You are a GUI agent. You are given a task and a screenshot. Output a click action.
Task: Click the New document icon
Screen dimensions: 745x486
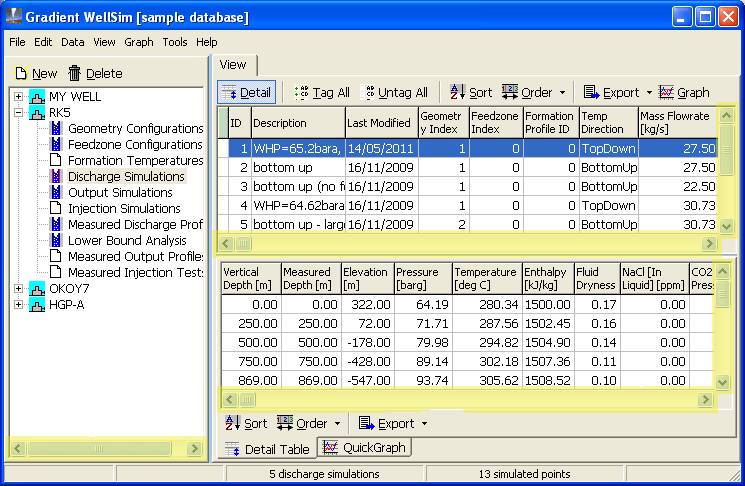tap(21, 73)
